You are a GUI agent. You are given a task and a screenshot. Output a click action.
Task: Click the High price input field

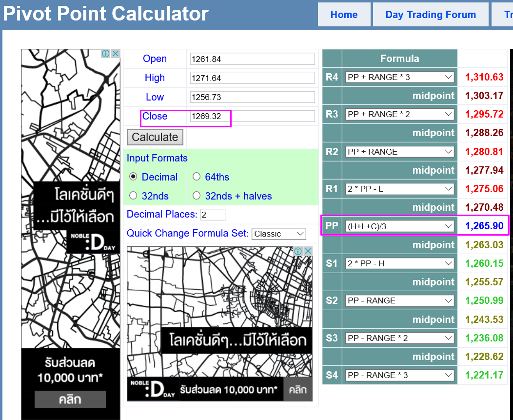(x=252, y=78)
